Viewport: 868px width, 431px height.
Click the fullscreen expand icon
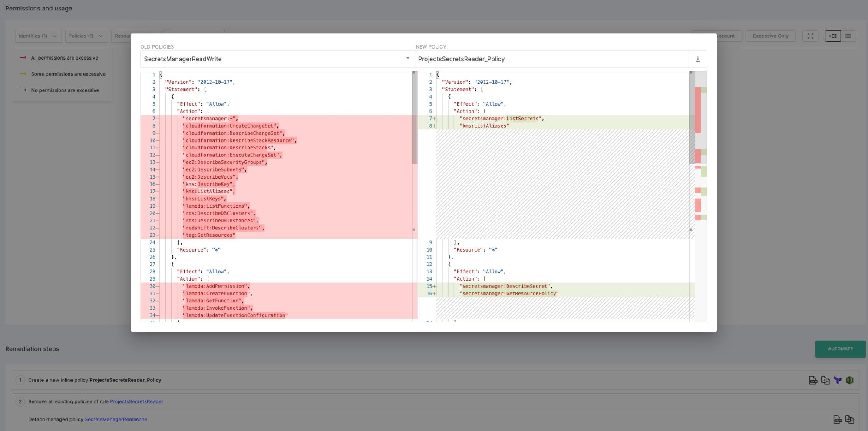[x=810, y=36]
